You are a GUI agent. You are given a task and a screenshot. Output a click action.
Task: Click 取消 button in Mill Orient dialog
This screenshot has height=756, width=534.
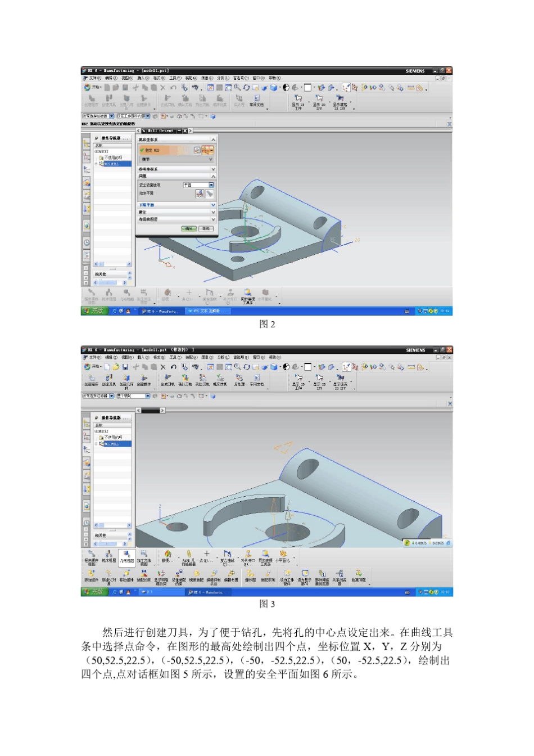click(206, 228)
